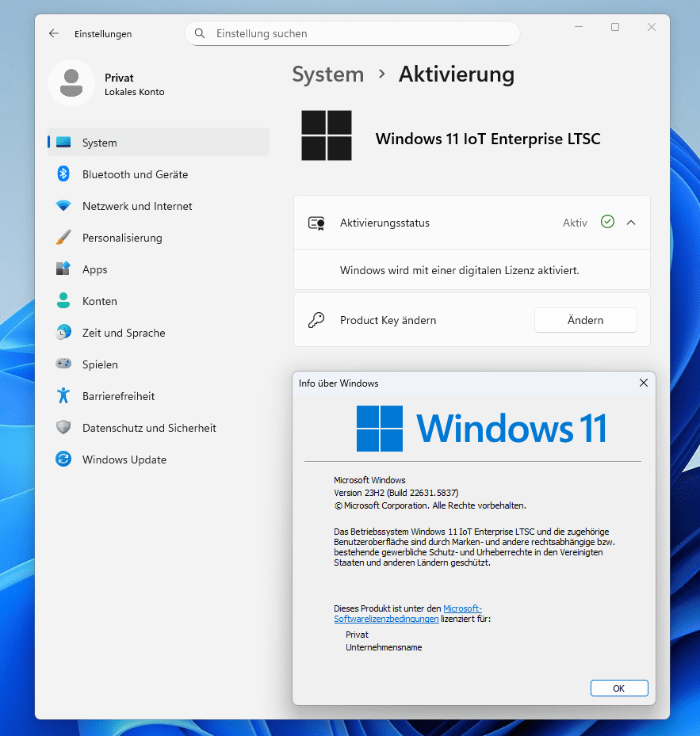Click the Unternehmensname text in dialog

pos(384,647)
